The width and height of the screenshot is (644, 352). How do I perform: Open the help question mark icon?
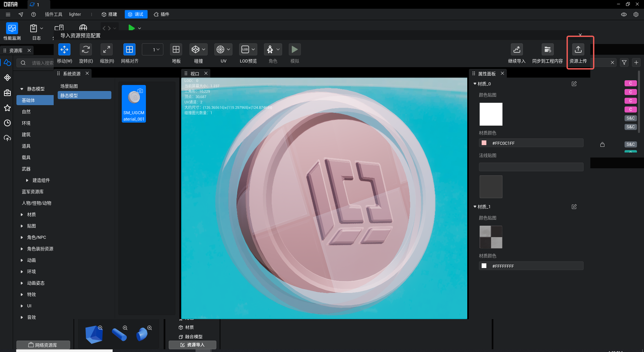coord(34,14)
